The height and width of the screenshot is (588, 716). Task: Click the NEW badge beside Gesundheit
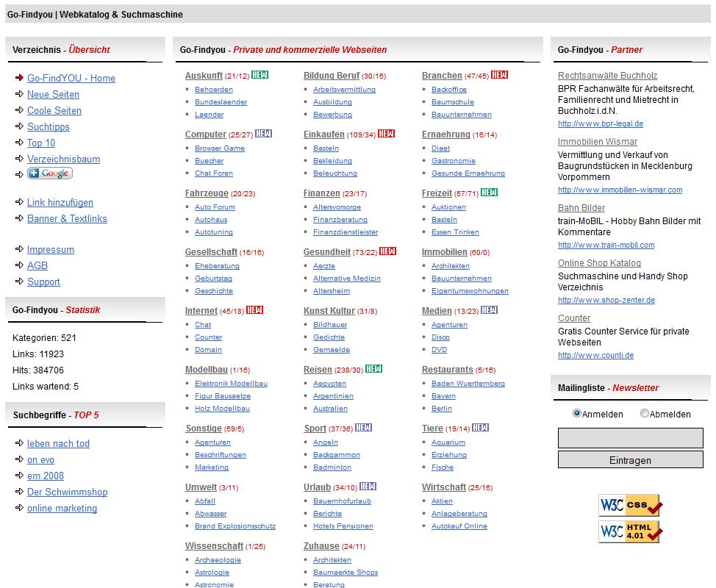(388, 251)
